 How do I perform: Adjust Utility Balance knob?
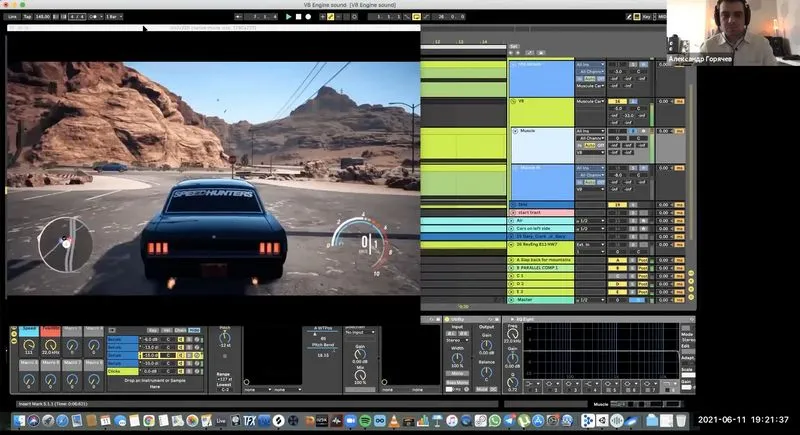coord(486,372)
